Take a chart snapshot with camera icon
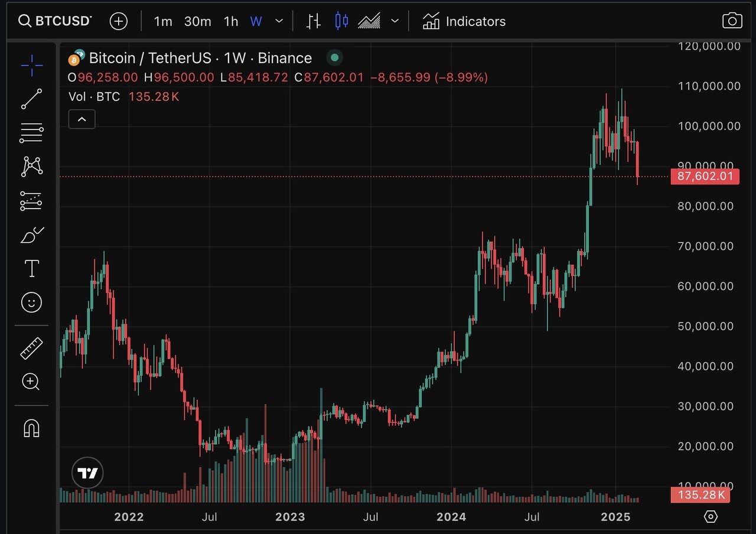756x534 pixels. pyautogui.click(x=732, y=21)
